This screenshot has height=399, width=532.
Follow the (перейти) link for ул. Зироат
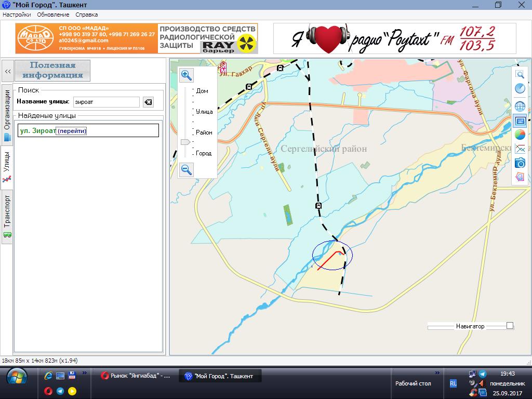coord(72,131)
